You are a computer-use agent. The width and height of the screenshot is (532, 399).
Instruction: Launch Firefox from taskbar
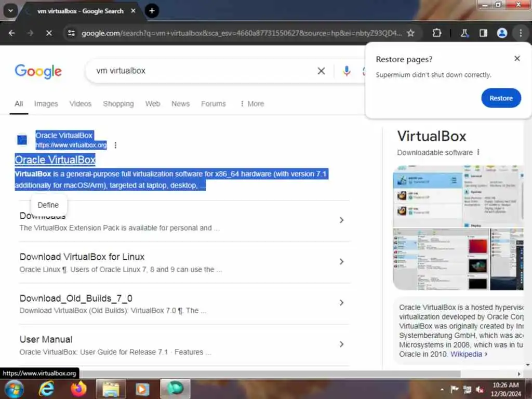(x=79, y=389)
